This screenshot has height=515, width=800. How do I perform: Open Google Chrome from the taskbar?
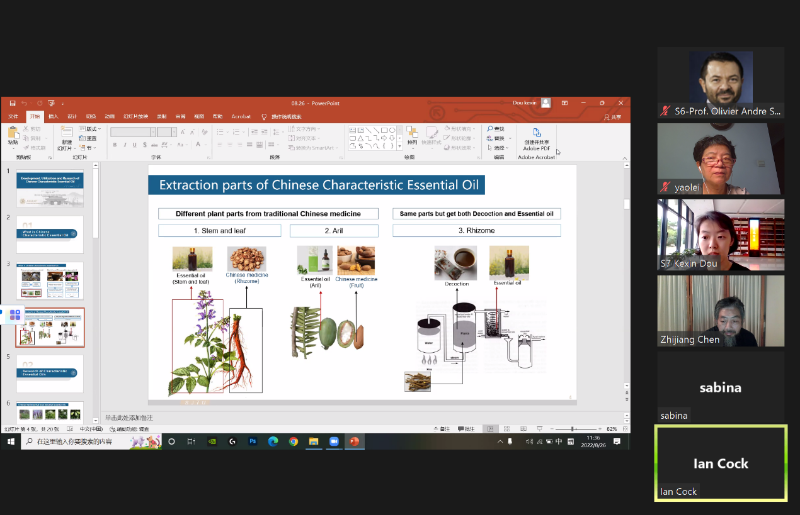pyautogui.click(x=293, y=442)
